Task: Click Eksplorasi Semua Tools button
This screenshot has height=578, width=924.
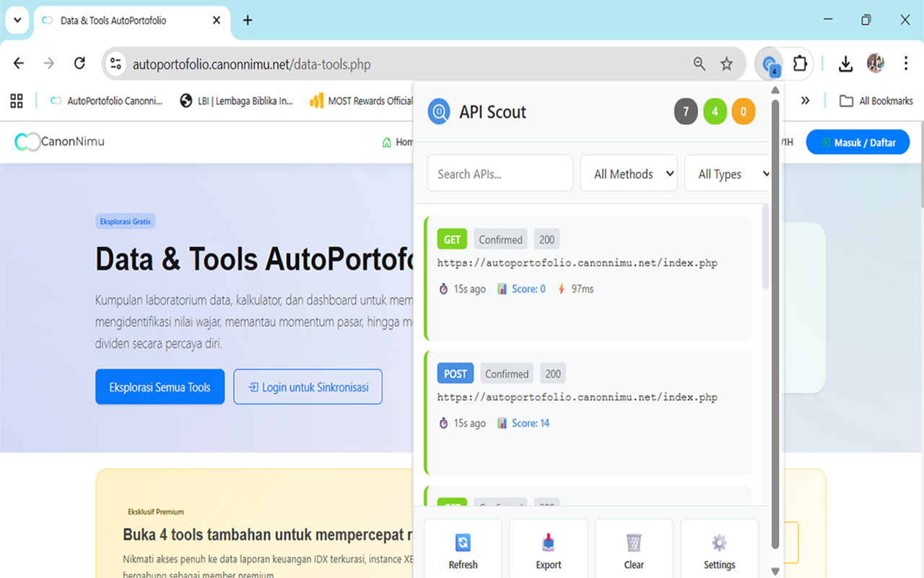Action: (x=160, y=387)
